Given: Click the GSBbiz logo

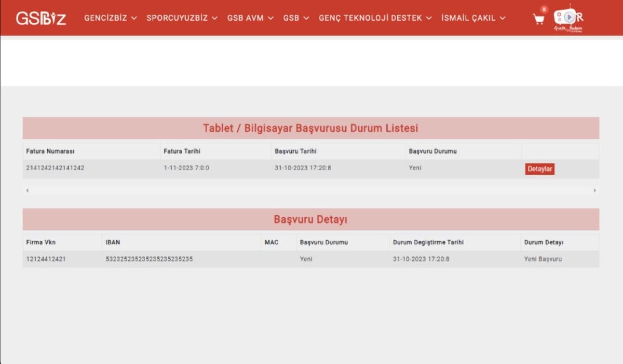Looking at the screenshot, I should point(41,18).
